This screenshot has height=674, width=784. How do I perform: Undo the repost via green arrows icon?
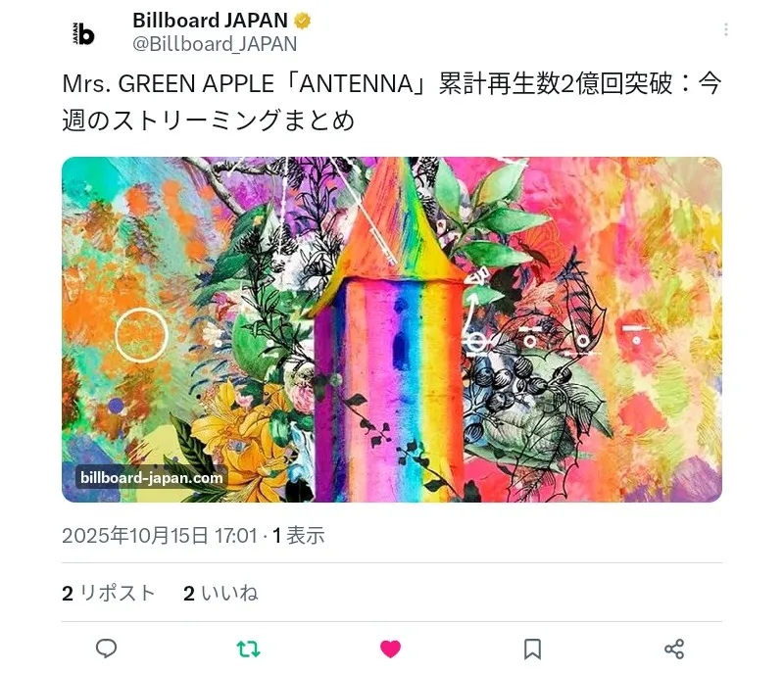(x=248, y=649)
